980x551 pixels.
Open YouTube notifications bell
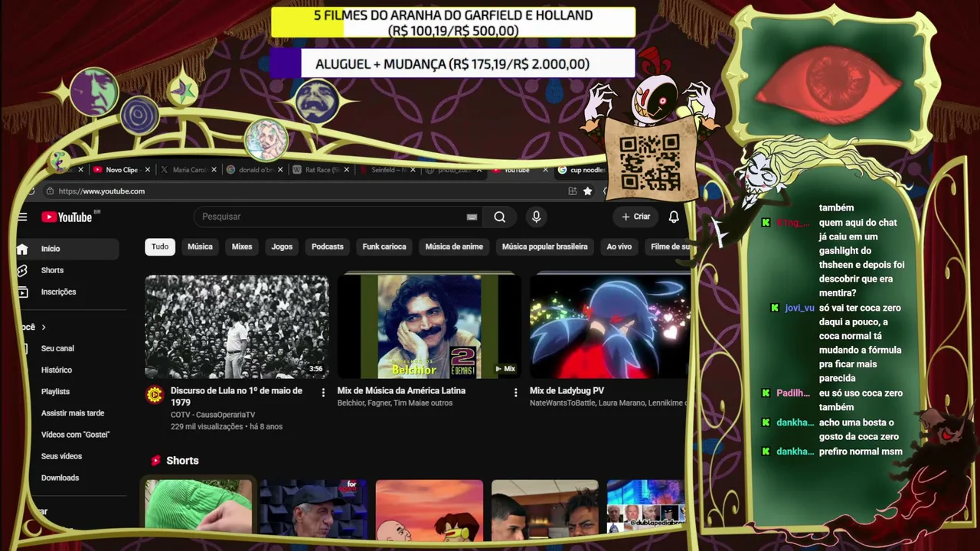coord(674,217)
